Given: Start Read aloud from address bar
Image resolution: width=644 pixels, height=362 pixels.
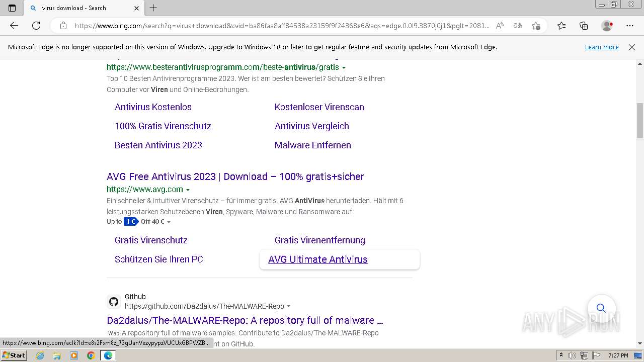Looking at the screenshot, I should coord(500,26).
